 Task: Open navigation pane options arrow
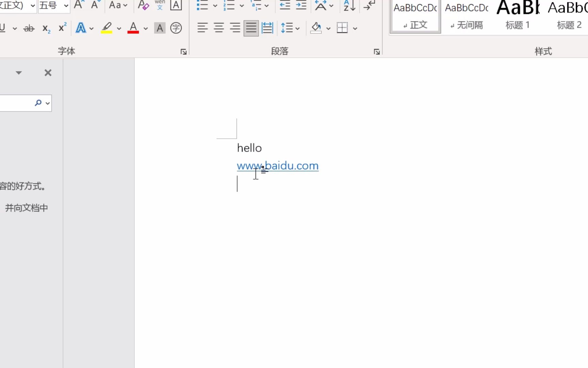coord(19,73)
